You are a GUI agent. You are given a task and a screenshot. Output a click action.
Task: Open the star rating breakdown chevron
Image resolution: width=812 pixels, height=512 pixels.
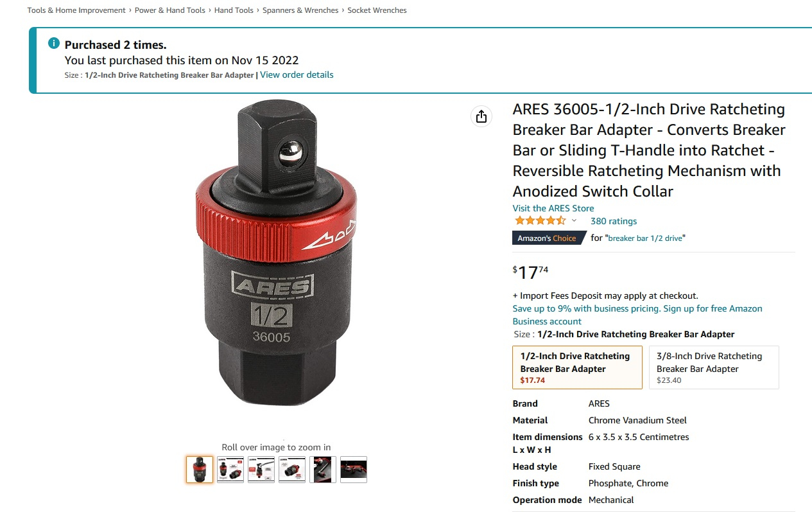pyautogui.click(x=574, y=221)
